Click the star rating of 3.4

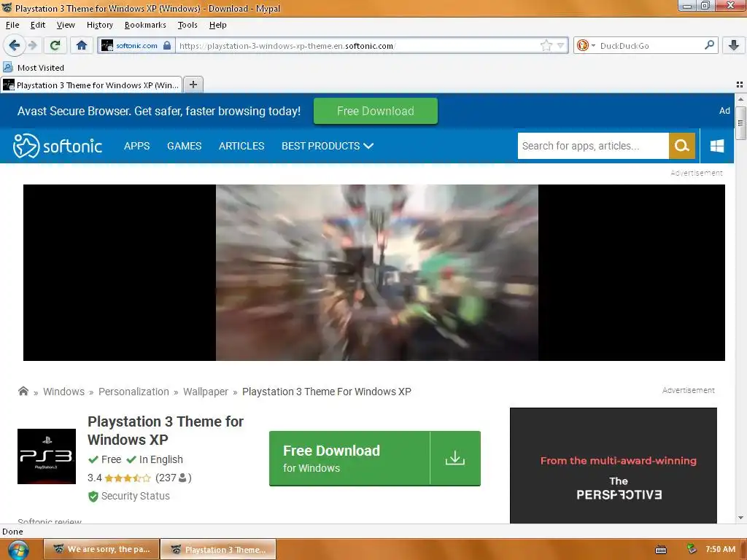pos(127,478)
